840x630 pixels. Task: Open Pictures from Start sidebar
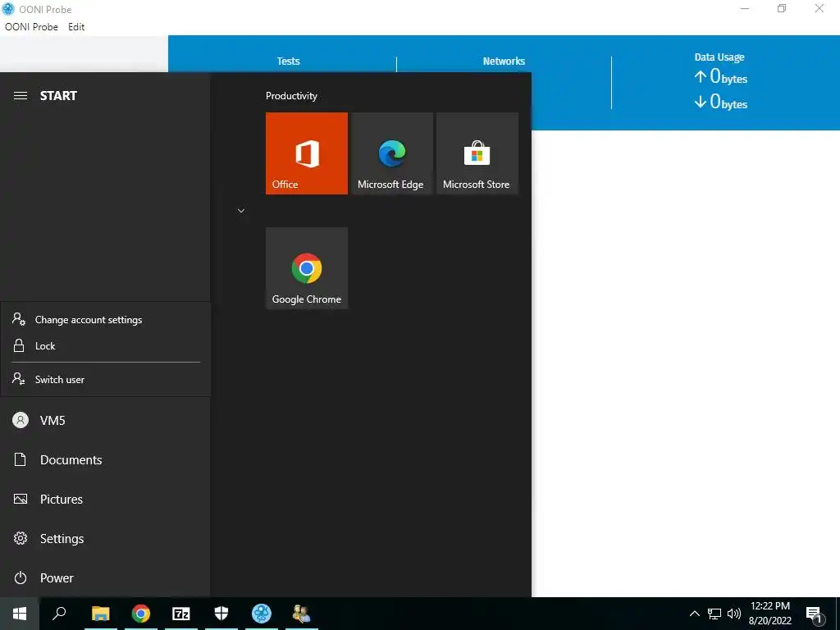coord(105,500)
